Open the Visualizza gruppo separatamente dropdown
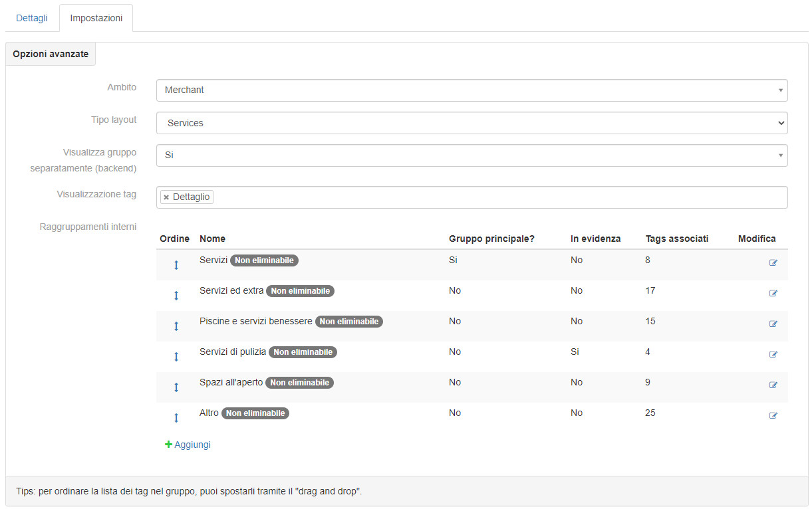Image resolution: width=812 pixels, height=509 pixels. (472, 155)
